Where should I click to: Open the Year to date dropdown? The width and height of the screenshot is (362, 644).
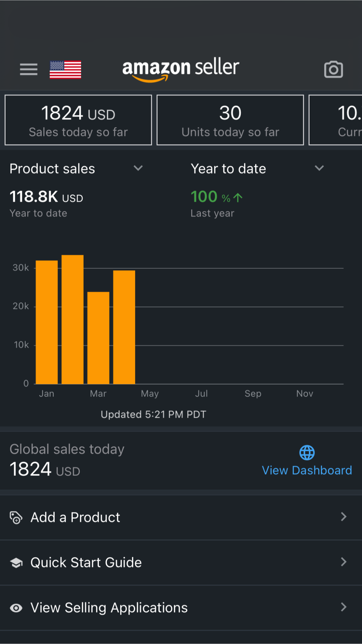[x=319, y=168]
